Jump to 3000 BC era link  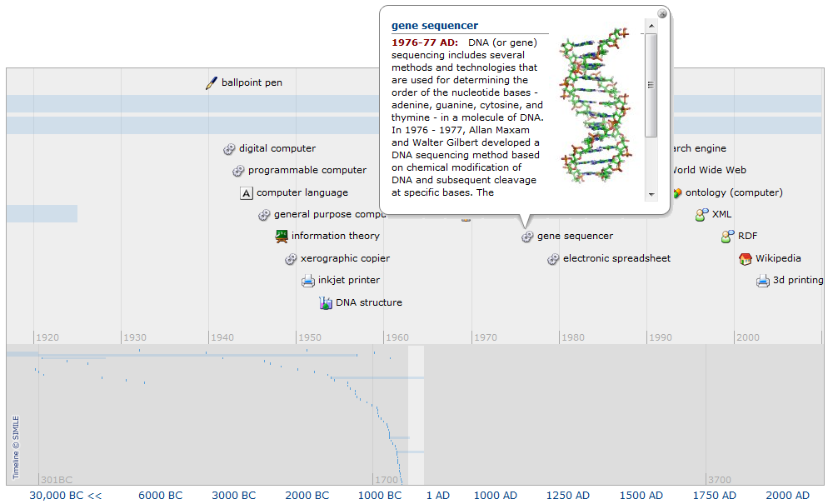[x=234, y=496]
